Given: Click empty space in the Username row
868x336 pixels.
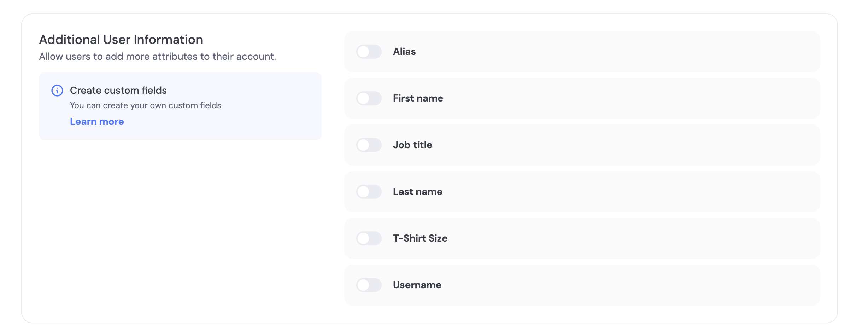Looking at the screenshot, I should point(636,285).
